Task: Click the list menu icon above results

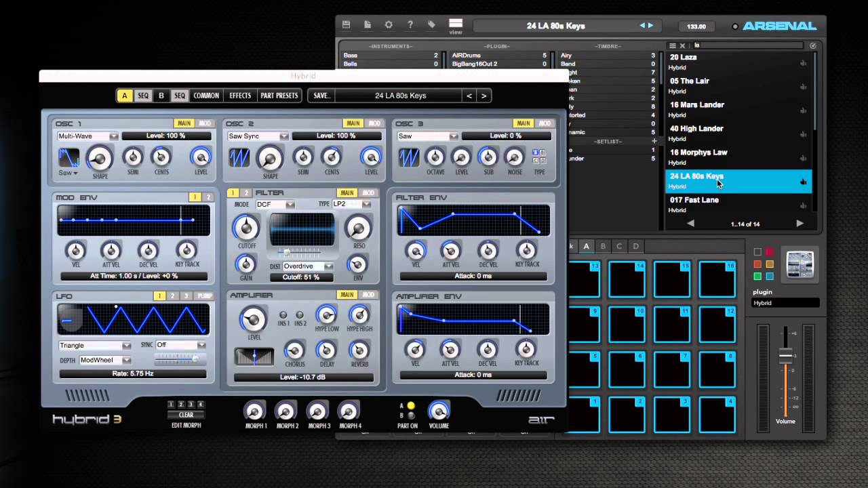Action: point(673,45)
